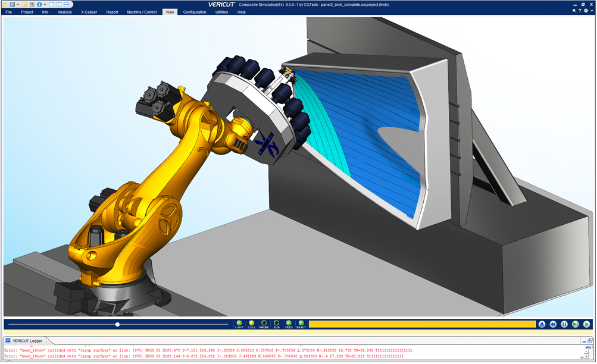
Task: Click the reset model eject-style button
Action: click(x=542, y=324)
